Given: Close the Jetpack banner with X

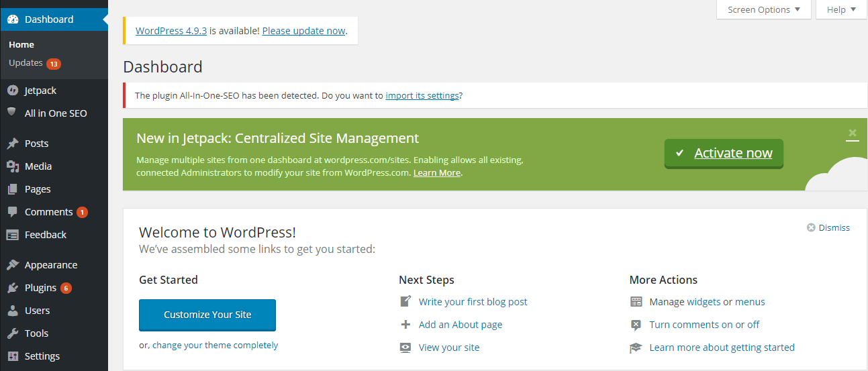Looking at the screenshot, I should [853, 133].
